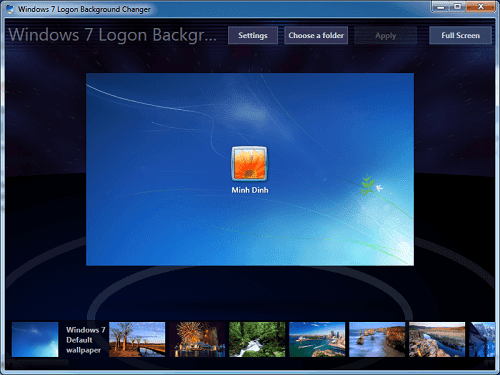Close the Logon Background Changer window
The height and width of the screenshot is (375, 500).
(x=480, y=7)
